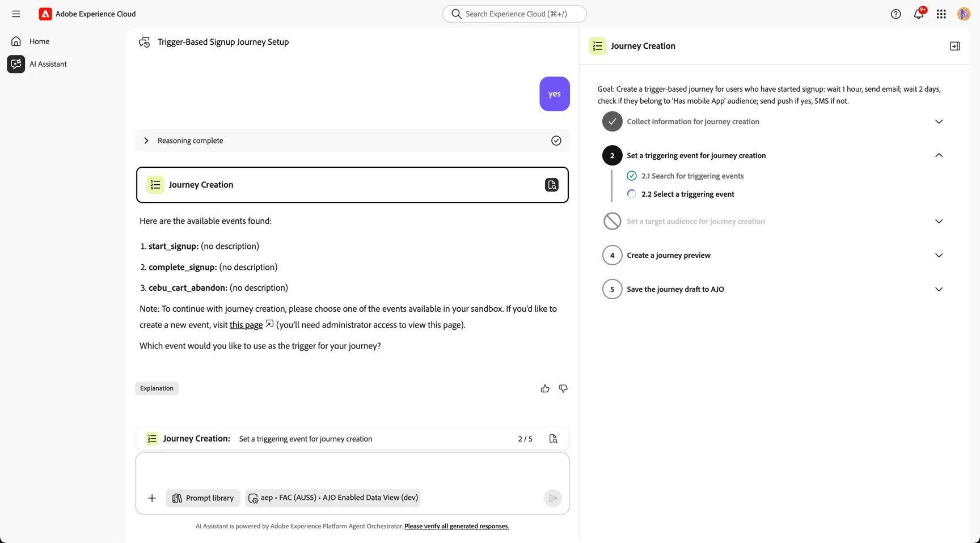This screenshot has height=543, width=980.
Task: Open plan view icon in progress bar
Action: coord(553,439)
